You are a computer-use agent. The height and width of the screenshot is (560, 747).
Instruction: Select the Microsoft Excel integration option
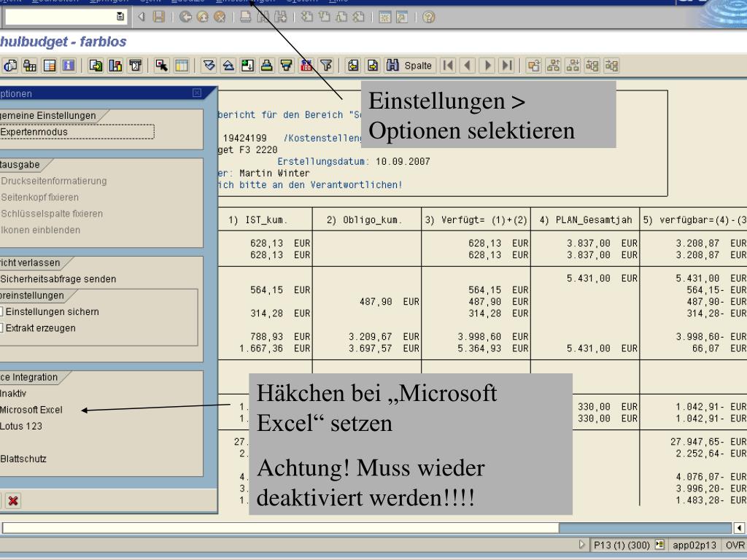(x=31, y=410)
